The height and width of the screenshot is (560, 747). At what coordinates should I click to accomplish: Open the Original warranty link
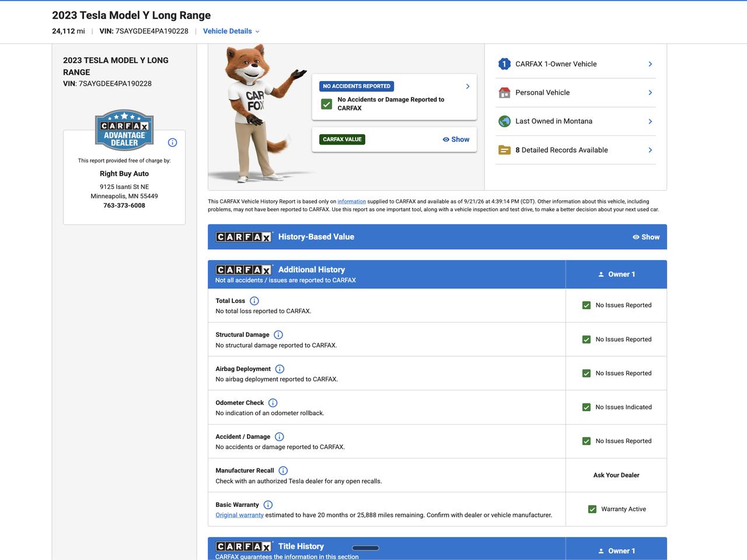tap(239, 515)
